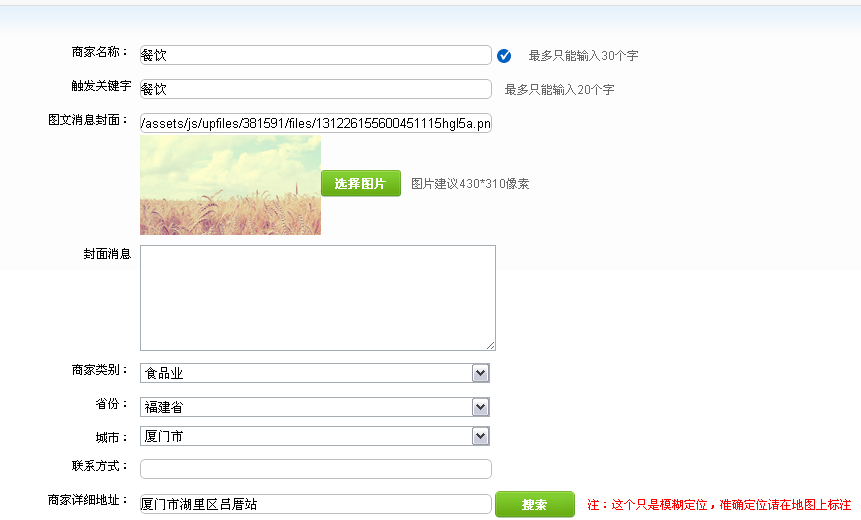Expand the 省份 dropdown showing 福建省
The image size is (861, 520).
(x=314, y=407)
